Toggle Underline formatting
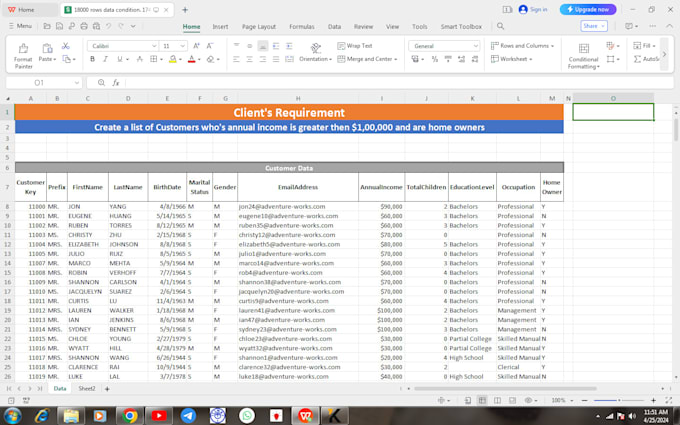The image size is (680, 425). click(120, 59)
